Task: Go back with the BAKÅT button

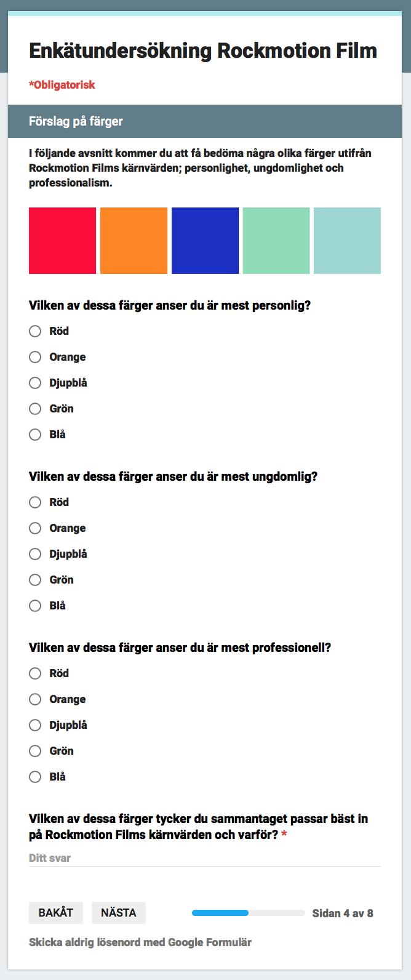Action: pyautogui.click(x=56, y=913)
